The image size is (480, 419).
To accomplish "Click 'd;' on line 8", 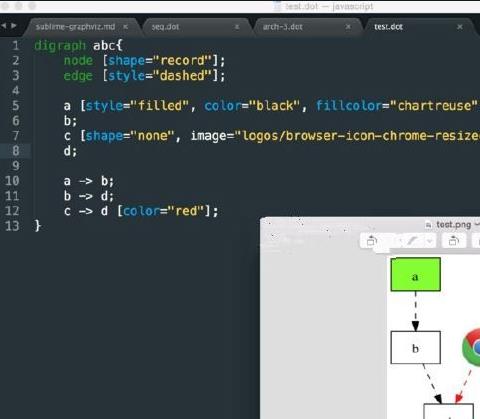I will (70, 151).
